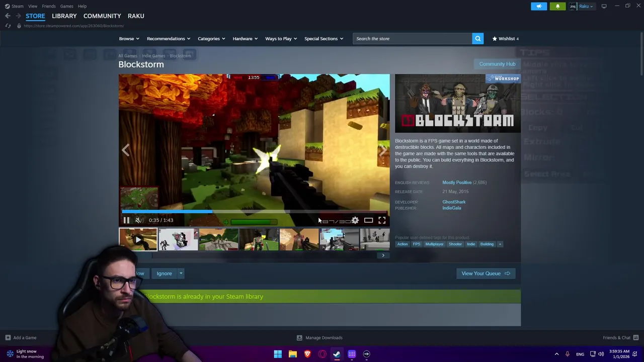Click the megaphone announcements icon
644x362 pixels.
[x=538, y=6]
